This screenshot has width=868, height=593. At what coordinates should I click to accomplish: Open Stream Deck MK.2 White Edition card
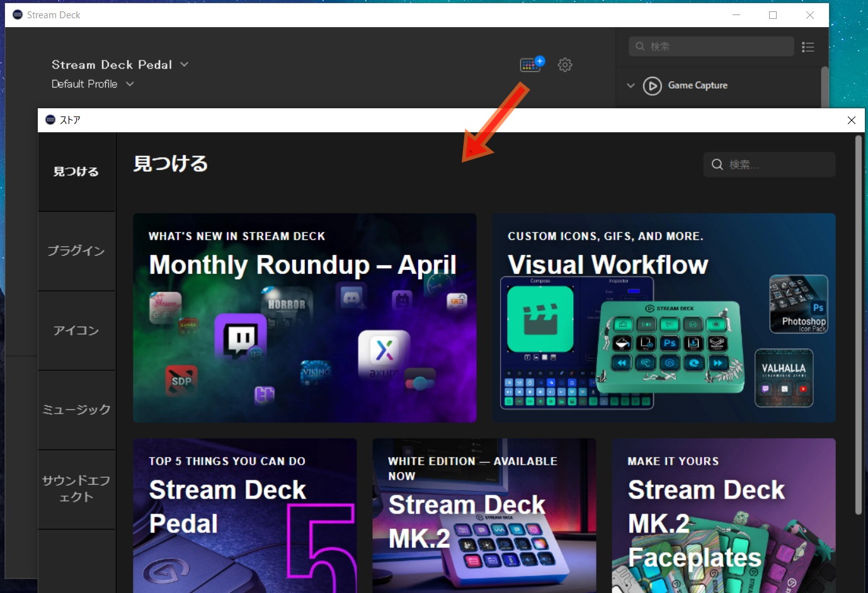[x=484, y=516]
